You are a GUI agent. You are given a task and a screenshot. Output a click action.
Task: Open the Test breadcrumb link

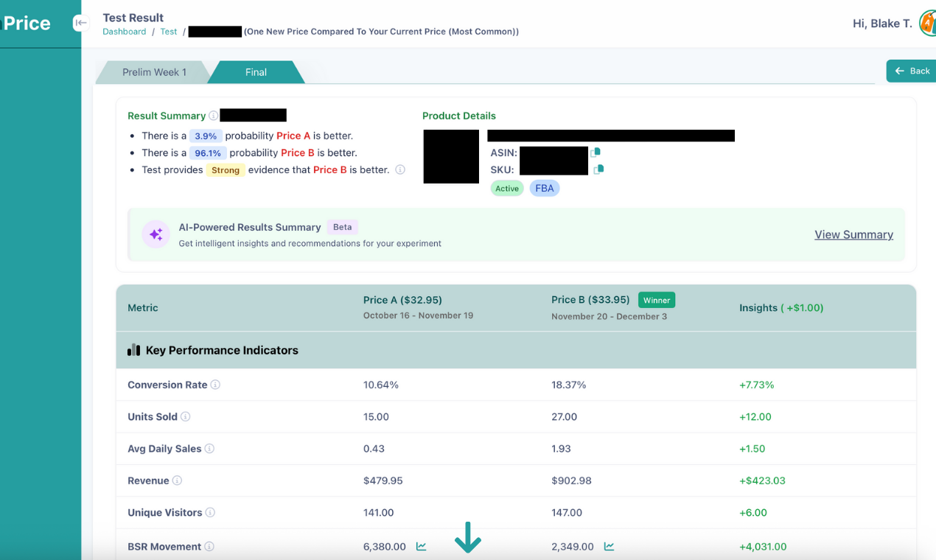(x=167, y=32)
